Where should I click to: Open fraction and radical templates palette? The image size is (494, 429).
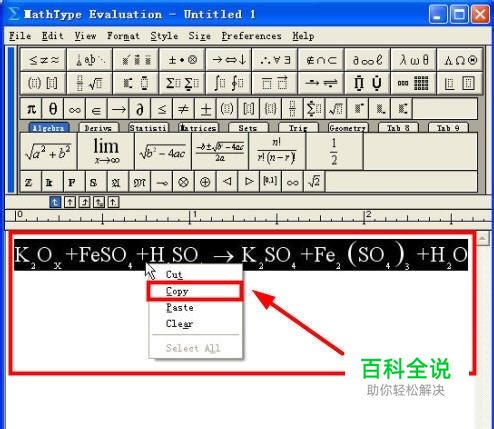click(89, 83)
